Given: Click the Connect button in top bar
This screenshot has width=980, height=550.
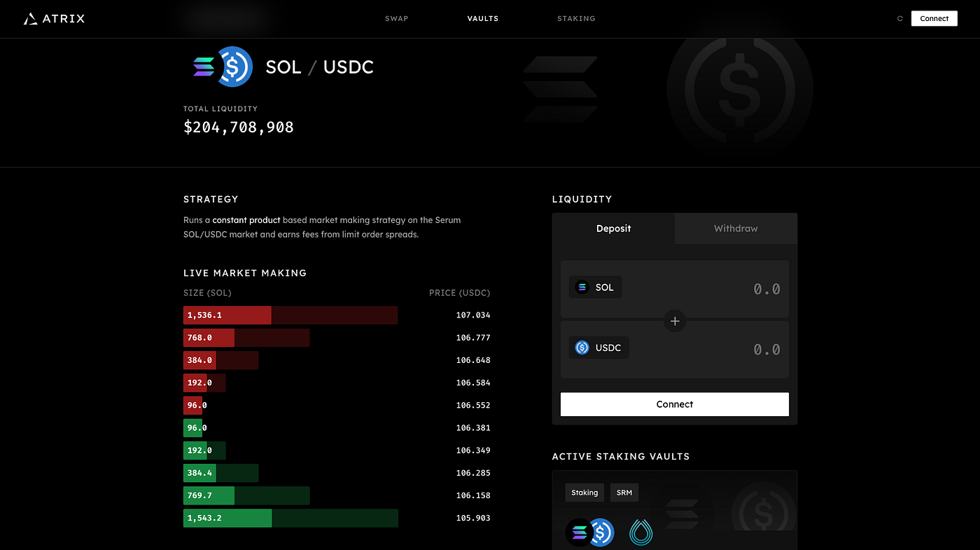Looking at the screenshot, I should click(934, 19).
